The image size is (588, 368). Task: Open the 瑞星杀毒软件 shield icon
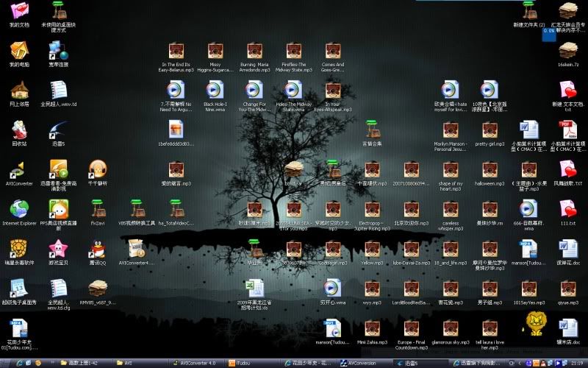click(x=19, y=249)
